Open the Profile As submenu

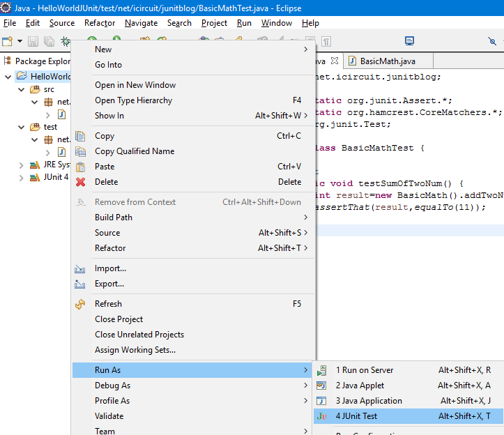pyautogui.click(x=192, y=401)
